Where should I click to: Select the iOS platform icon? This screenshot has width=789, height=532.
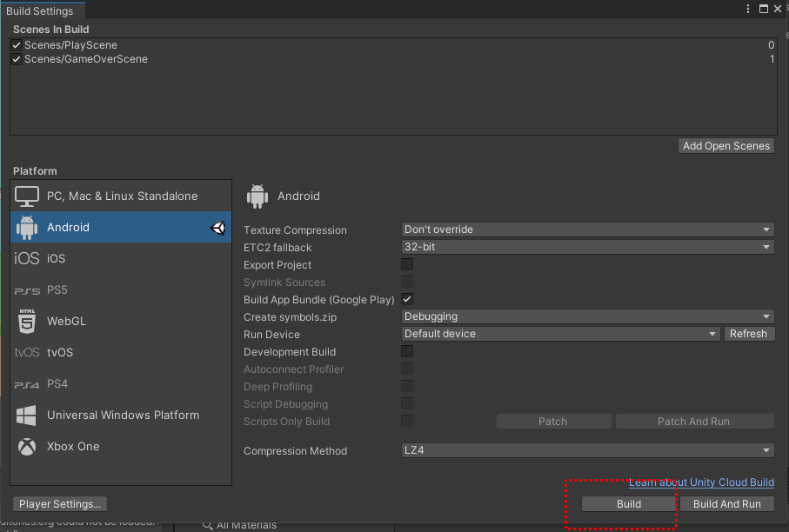27,258
